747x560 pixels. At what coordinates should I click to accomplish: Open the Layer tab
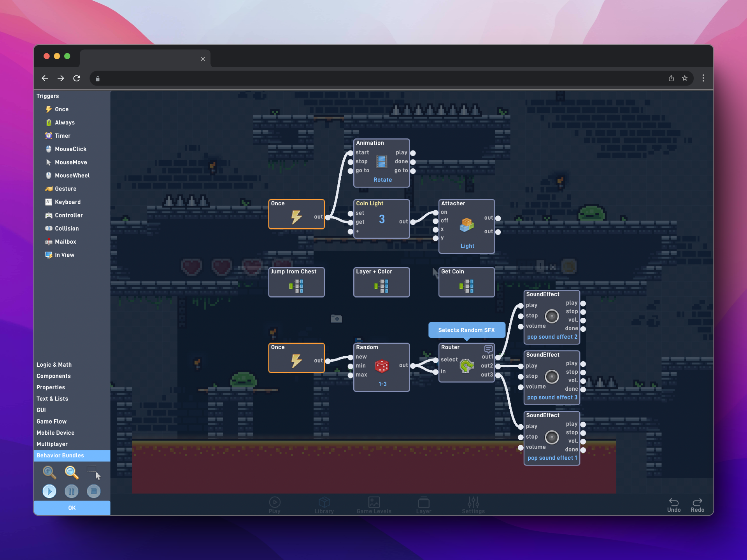click(x=423, y=505)
